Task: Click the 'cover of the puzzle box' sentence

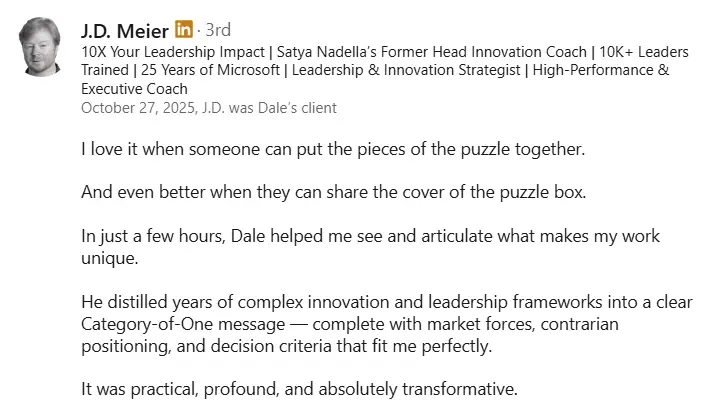Action: [x=333, y=192]
